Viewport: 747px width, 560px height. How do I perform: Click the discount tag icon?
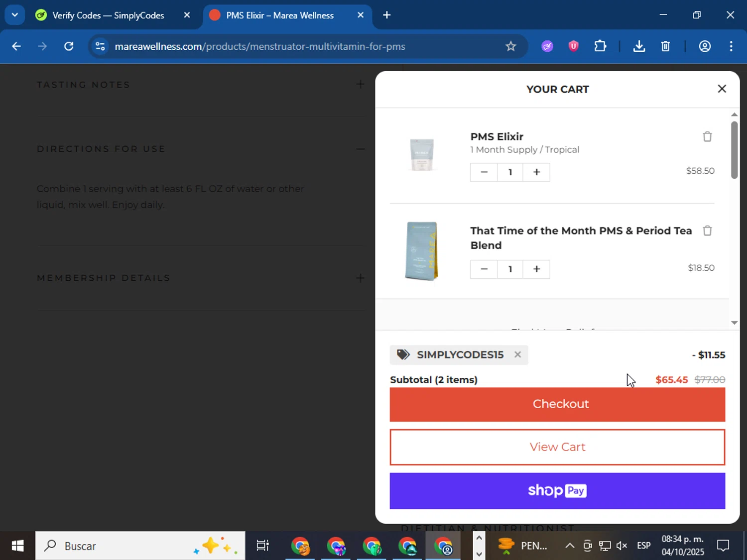[403, 354]
